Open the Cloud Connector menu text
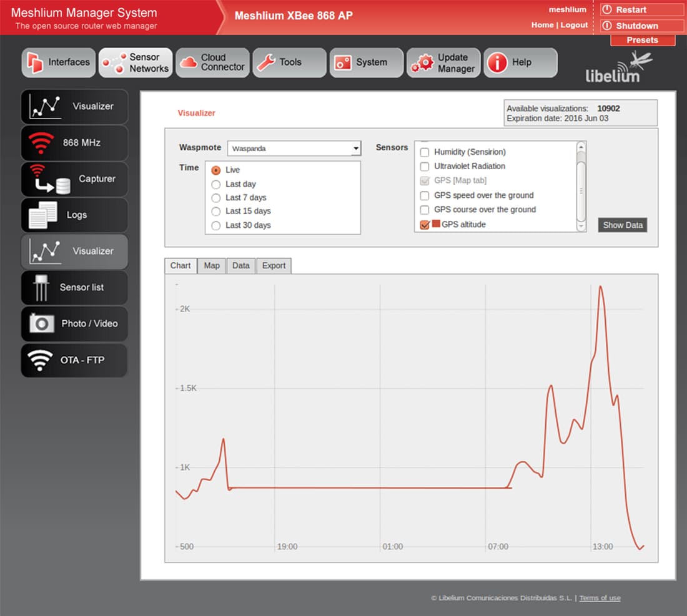 click(x=222, y=62)
